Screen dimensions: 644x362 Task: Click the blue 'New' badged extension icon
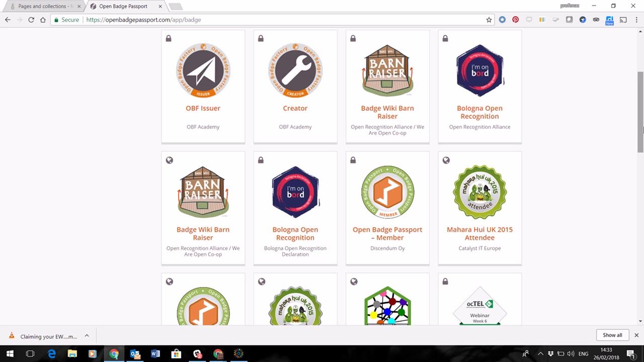point(609,20)
